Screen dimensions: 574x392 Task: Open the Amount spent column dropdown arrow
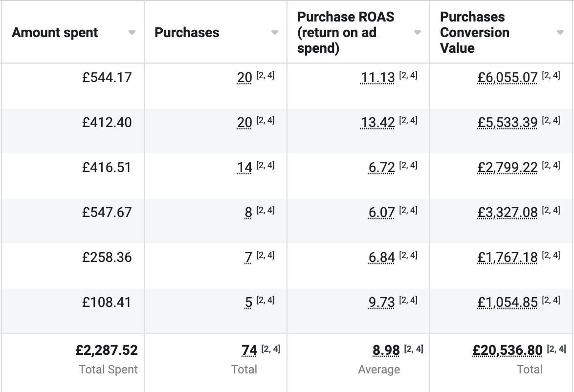coord(132,33)
